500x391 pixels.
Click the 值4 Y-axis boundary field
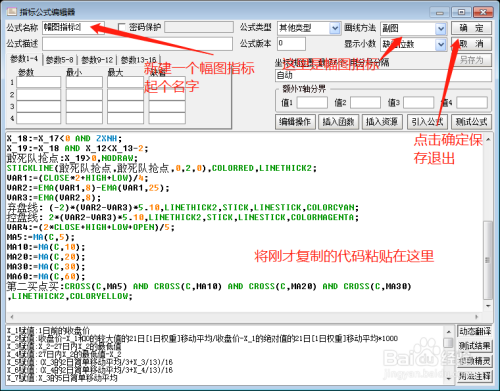472,103
